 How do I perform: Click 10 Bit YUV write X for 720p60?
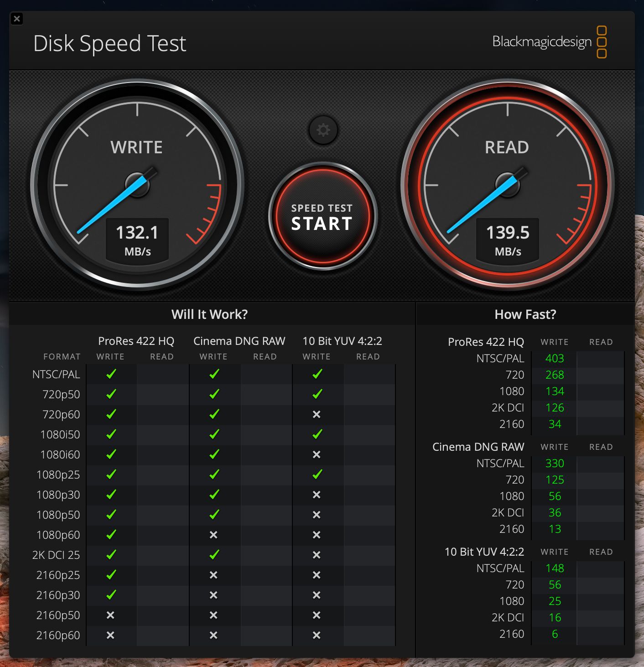[x=317, y=414]
